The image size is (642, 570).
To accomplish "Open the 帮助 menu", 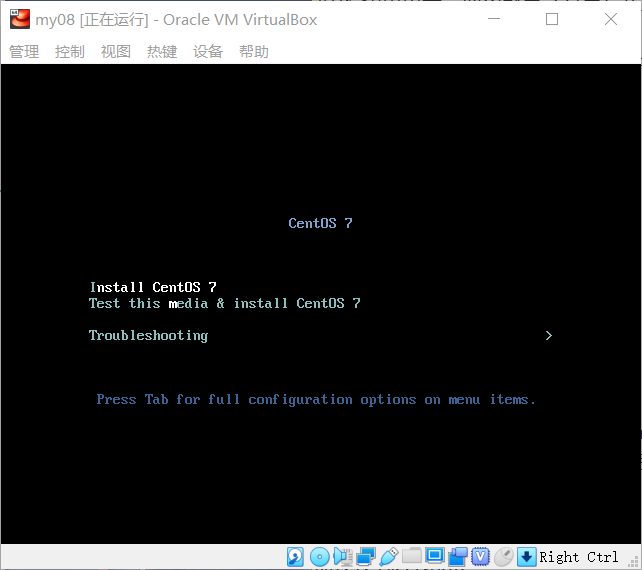I will [254, 52].
